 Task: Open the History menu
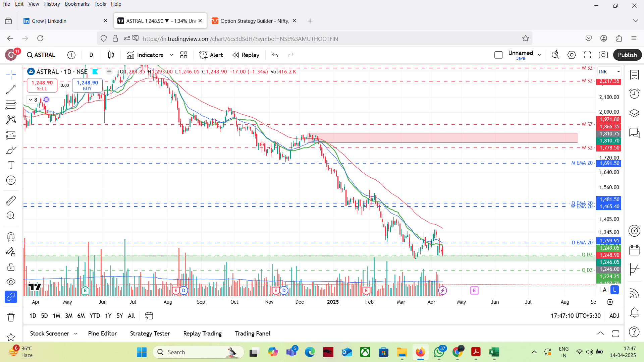click(x=52, y=4)
